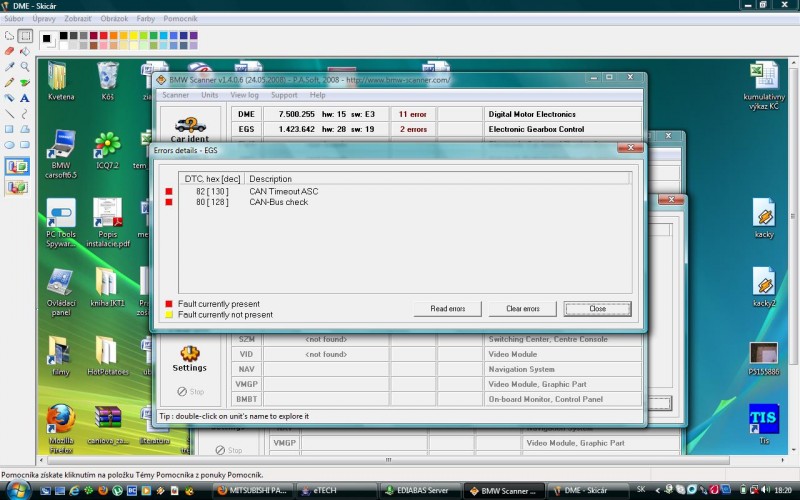Click the SK language indicator in taskbar

641,491
